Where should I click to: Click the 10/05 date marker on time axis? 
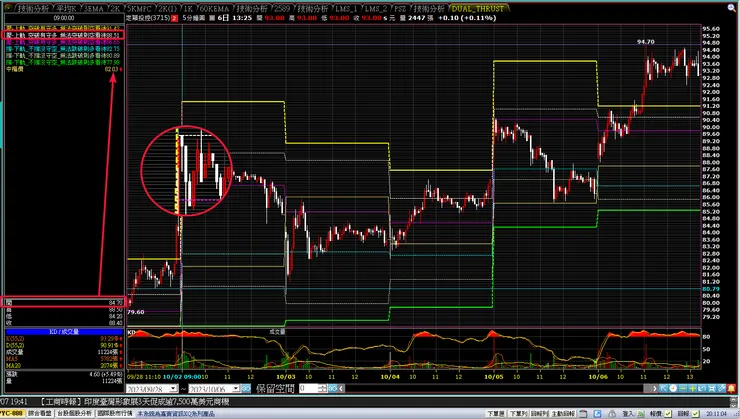tap(494, 377)
